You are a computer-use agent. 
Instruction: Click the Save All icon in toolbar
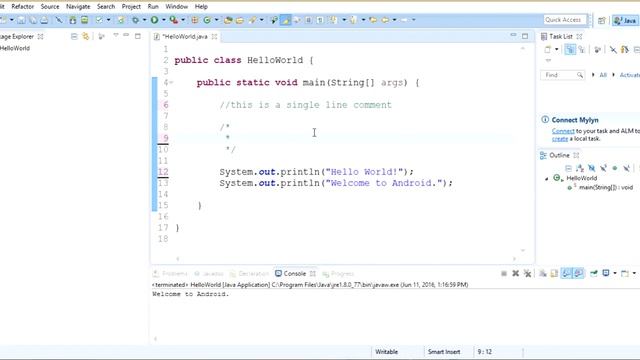pyautogui.click(x=33, y=20)
